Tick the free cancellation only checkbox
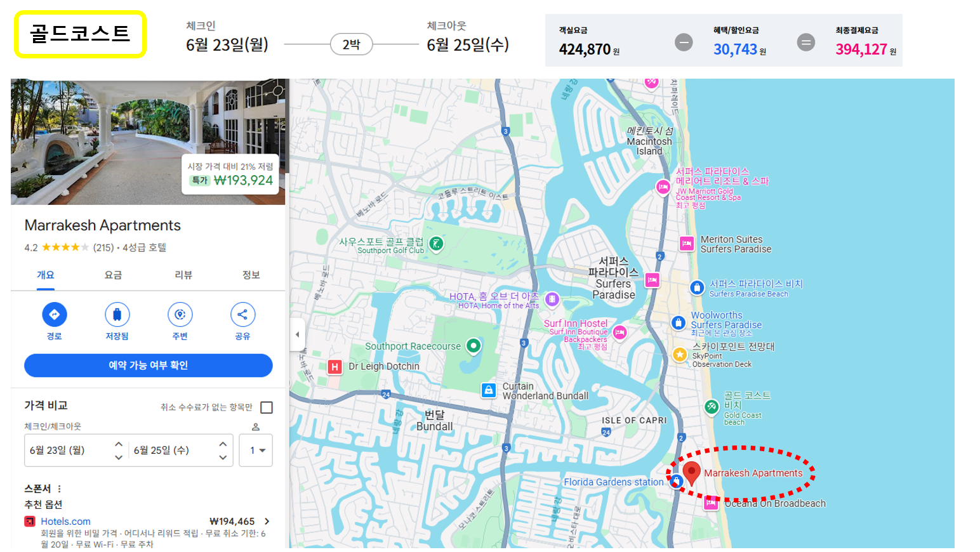 pos(267,407)
